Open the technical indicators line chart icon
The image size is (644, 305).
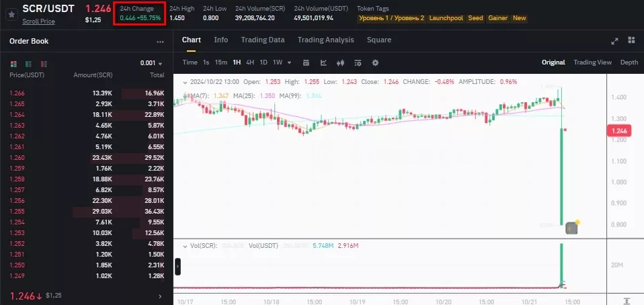(323, 62)
